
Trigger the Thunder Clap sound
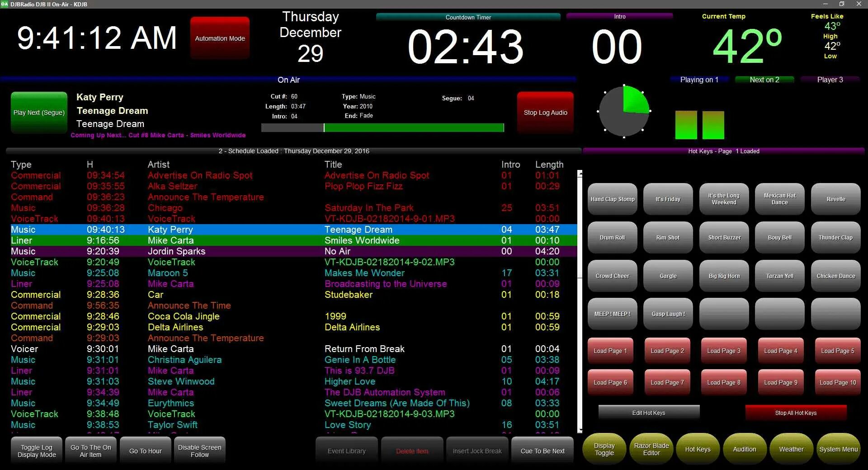(835, 237)
